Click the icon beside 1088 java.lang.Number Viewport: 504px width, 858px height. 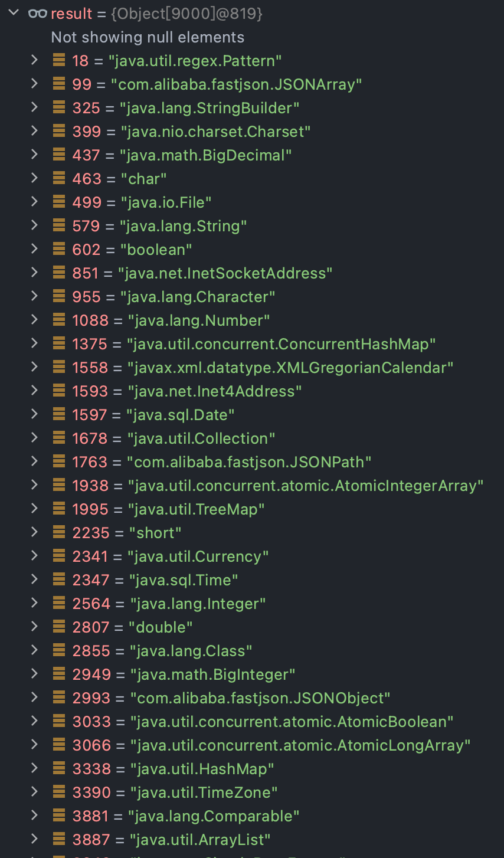click(59, 320)
